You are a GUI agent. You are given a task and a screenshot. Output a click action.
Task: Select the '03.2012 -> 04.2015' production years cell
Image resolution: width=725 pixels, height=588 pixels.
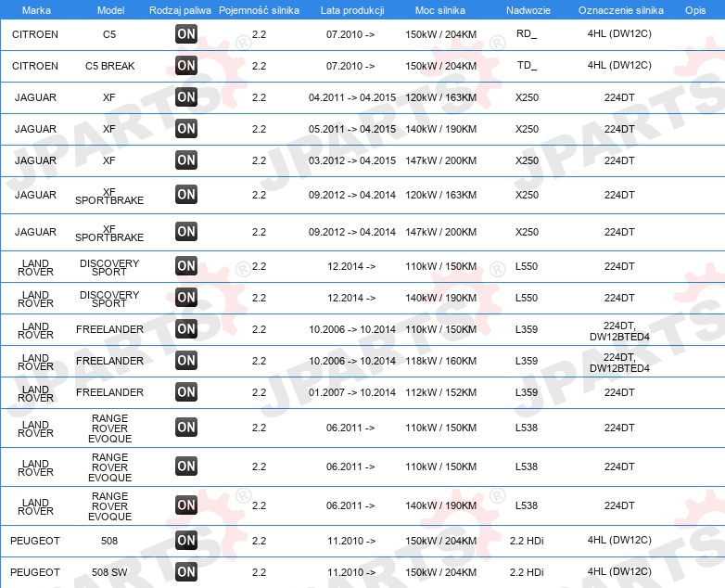tap(352, 160)
